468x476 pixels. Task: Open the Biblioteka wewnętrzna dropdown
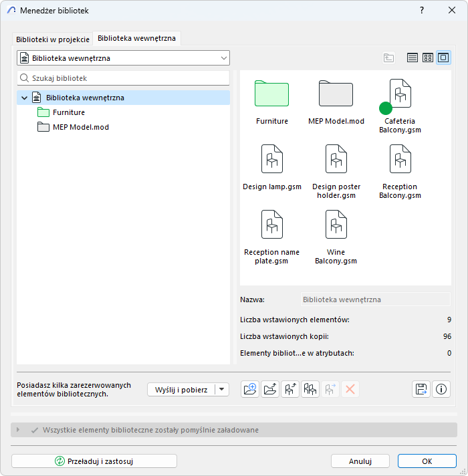pyautogui.click(x=123, y=58)
